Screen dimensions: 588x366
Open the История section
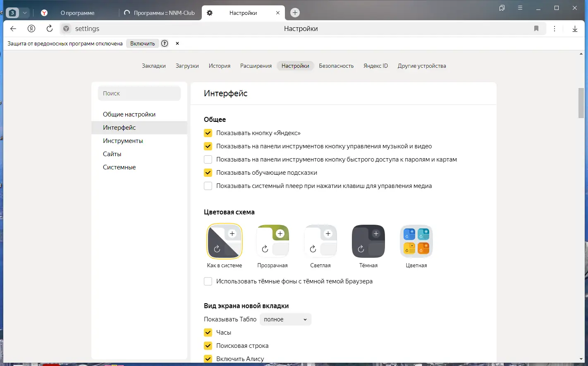[x=220, y=66]
